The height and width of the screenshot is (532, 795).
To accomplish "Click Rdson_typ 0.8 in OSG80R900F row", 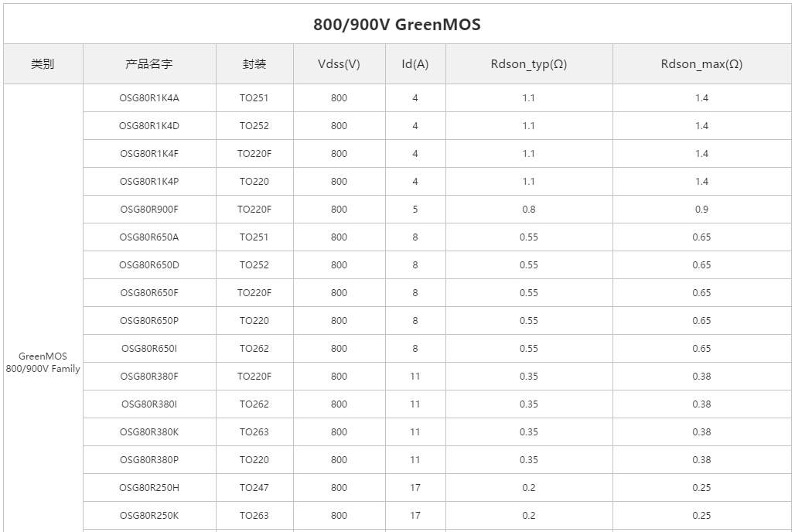I will pyautogui.click(x=529, y=210).
